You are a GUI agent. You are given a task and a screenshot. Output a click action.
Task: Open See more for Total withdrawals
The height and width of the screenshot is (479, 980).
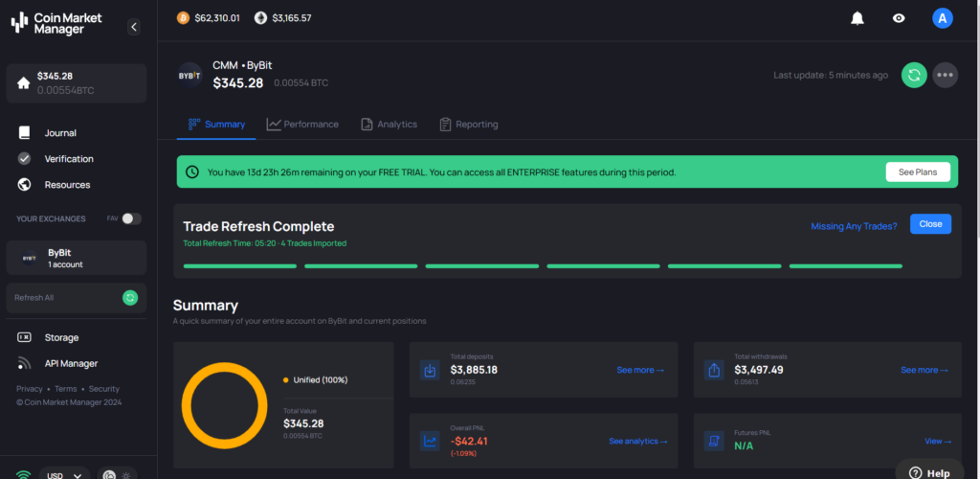(924, 370)
